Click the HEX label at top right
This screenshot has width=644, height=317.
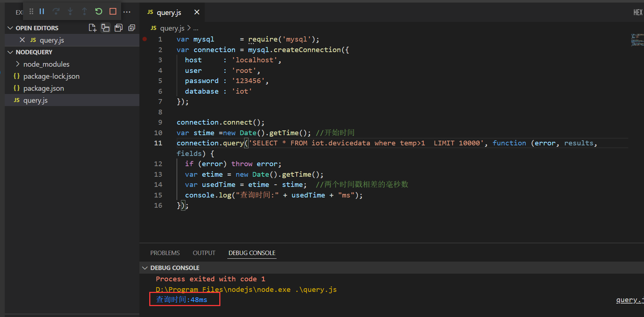point(638,12)
